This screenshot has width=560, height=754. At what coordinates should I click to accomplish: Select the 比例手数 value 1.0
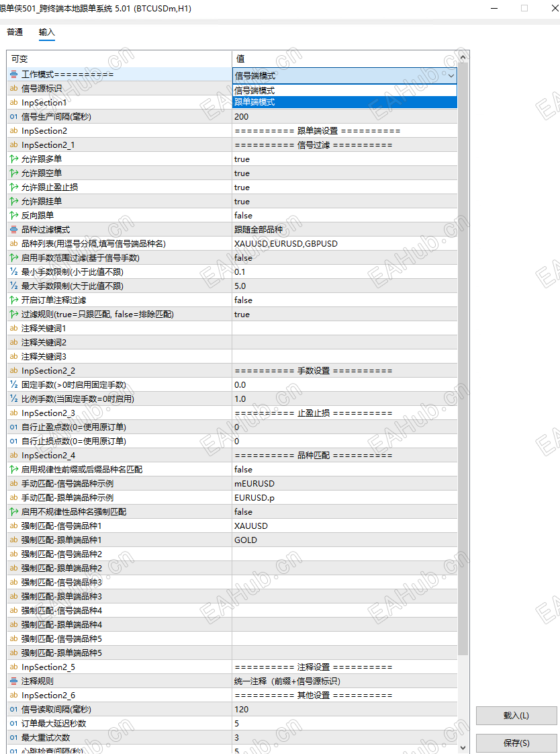(x=344, y=399)
